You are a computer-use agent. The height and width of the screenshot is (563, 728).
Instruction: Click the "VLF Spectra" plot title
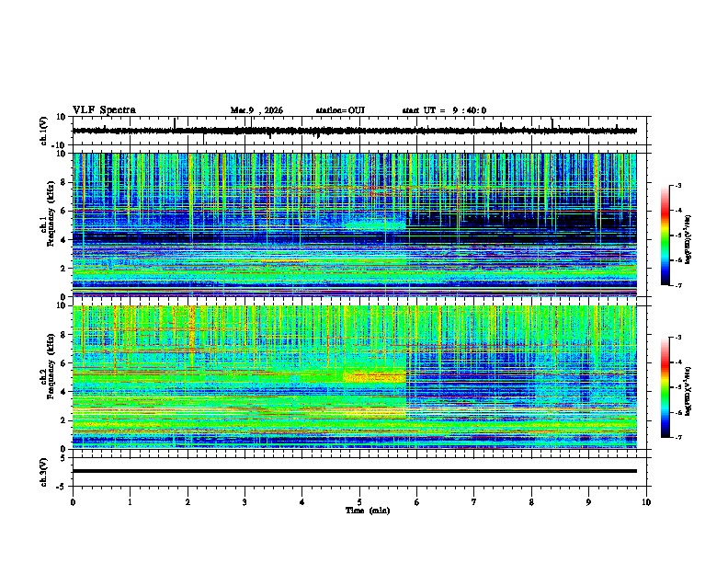(x=104, y=110)
